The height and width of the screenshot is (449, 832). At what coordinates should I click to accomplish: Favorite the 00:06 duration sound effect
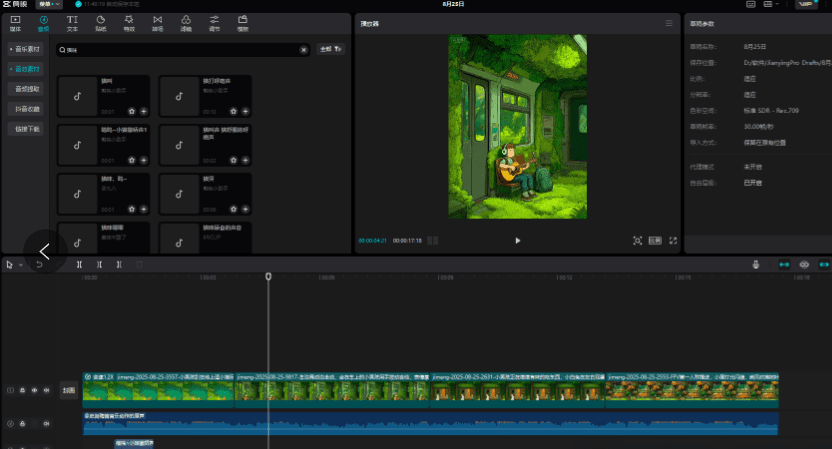coord(233,209)
